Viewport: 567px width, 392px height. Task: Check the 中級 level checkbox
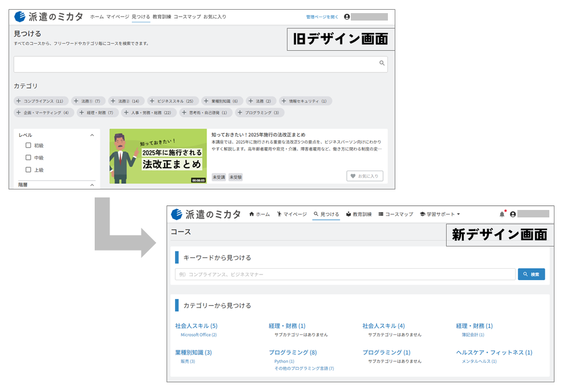coord(28,157)
